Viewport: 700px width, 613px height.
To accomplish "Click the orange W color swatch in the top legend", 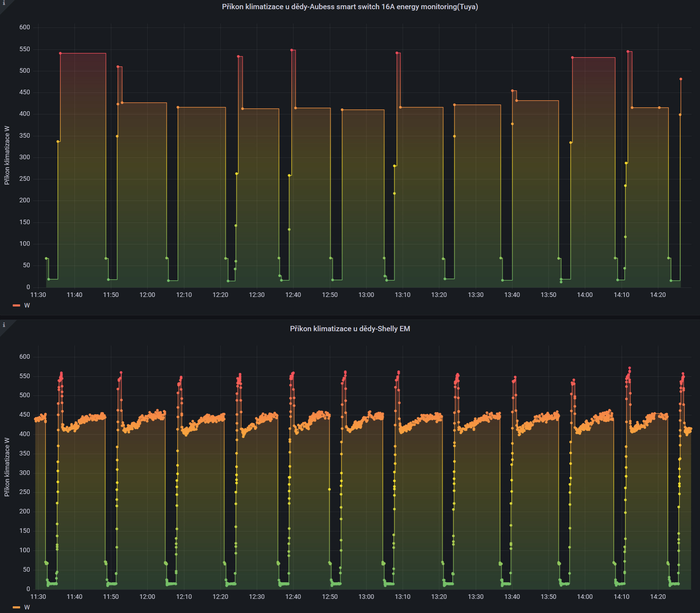I will pyautogui.click(x=16, y=305).
